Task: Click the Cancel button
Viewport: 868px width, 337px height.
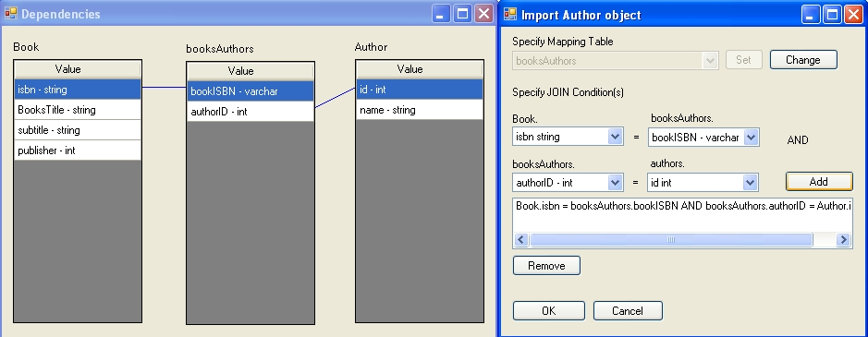Action: (x=628, y=311)
